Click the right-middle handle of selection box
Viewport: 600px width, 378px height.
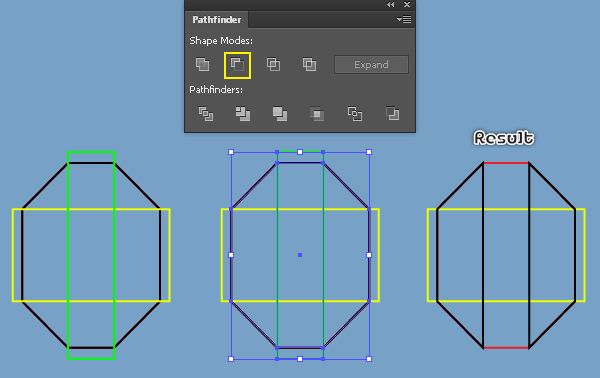(369, 255)
